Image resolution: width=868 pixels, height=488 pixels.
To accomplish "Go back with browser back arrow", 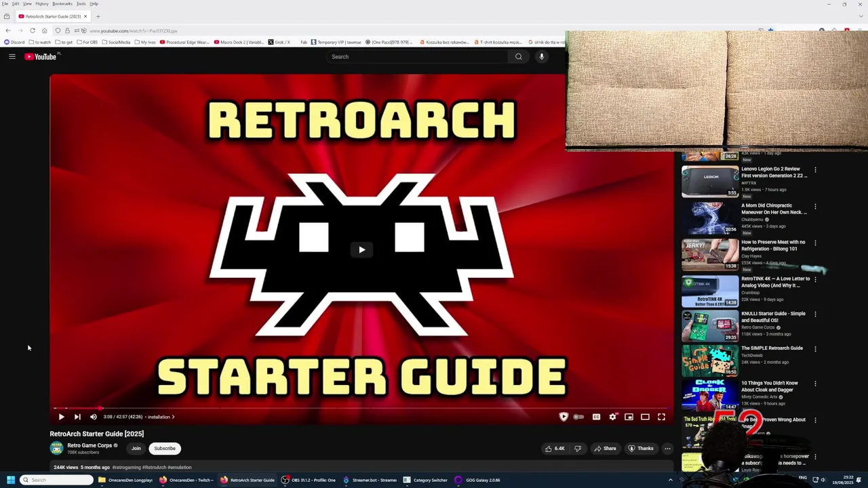I will [x=7, y=30].
